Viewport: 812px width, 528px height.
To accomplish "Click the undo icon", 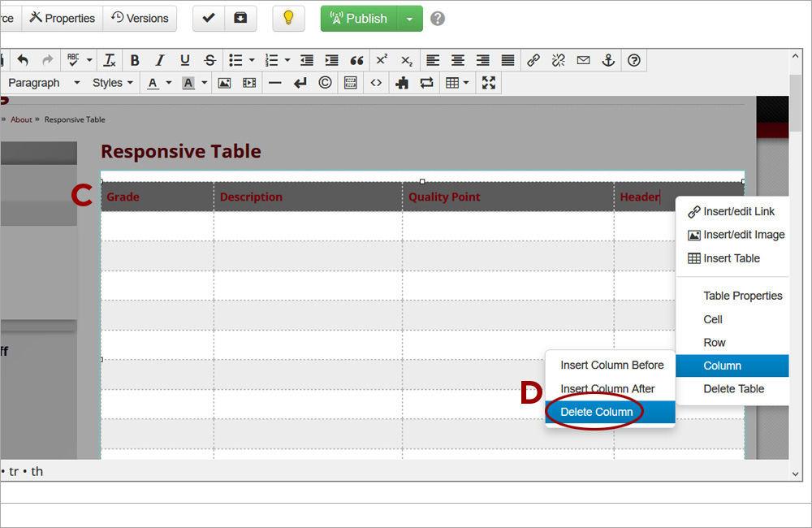I will (x=24, y=60).
